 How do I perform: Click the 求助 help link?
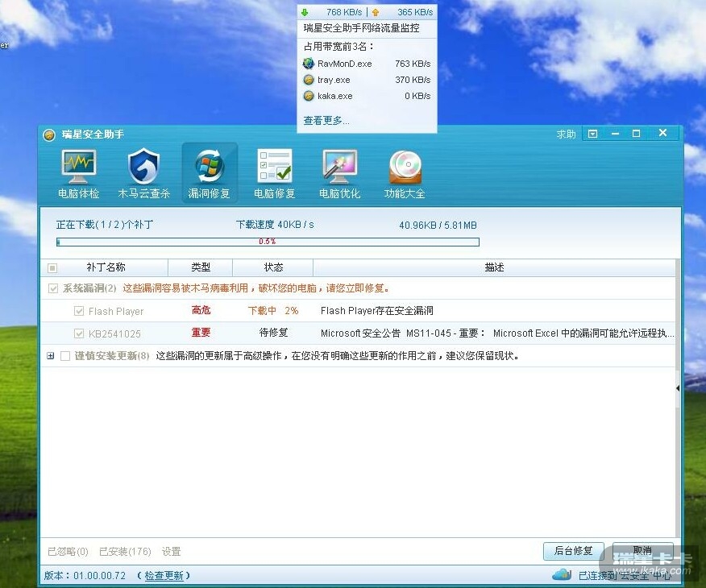point(566,134)
